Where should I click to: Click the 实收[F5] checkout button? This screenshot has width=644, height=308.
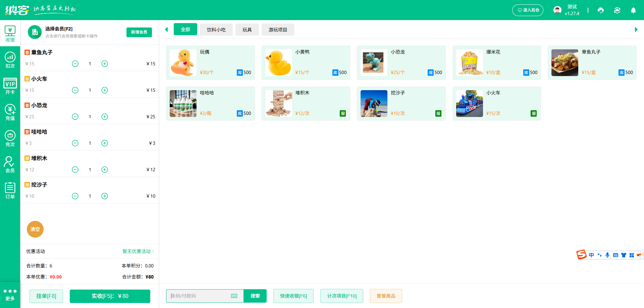click(x=110, y=296)
